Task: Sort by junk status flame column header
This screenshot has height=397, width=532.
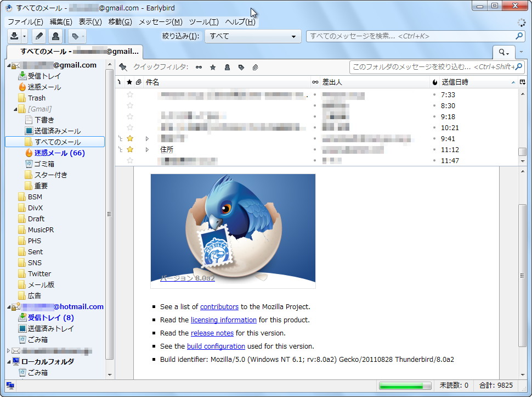Action: [x=435, y=82]
